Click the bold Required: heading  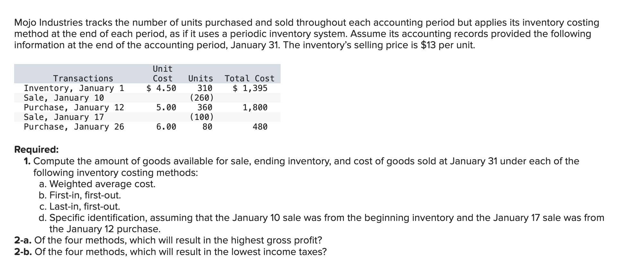point(37,150)
